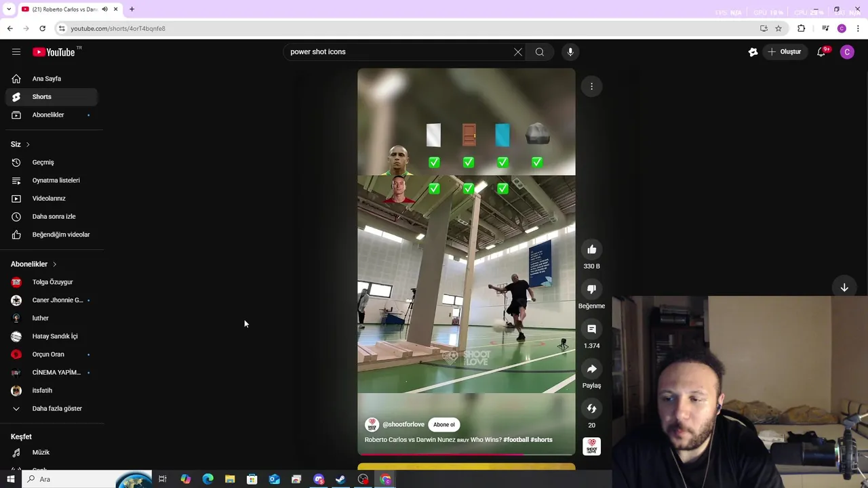View site information icon in address bar

pos(62,28)
